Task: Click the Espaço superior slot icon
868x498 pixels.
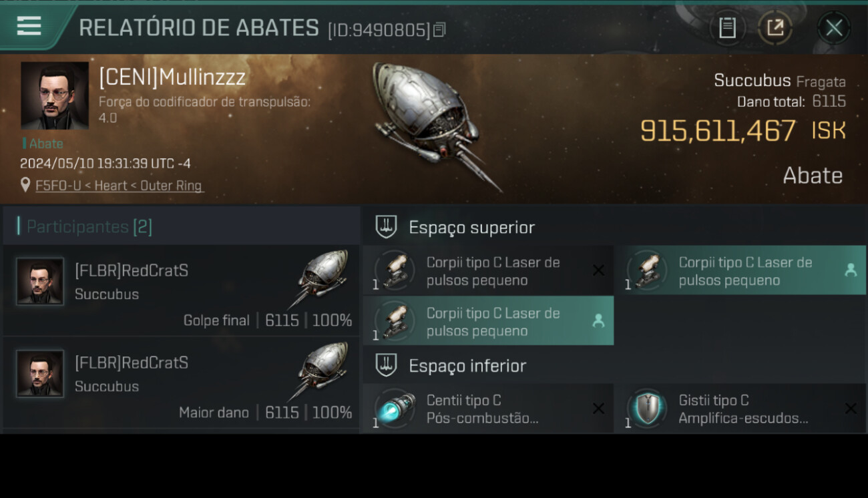Action: click(386, 227)
